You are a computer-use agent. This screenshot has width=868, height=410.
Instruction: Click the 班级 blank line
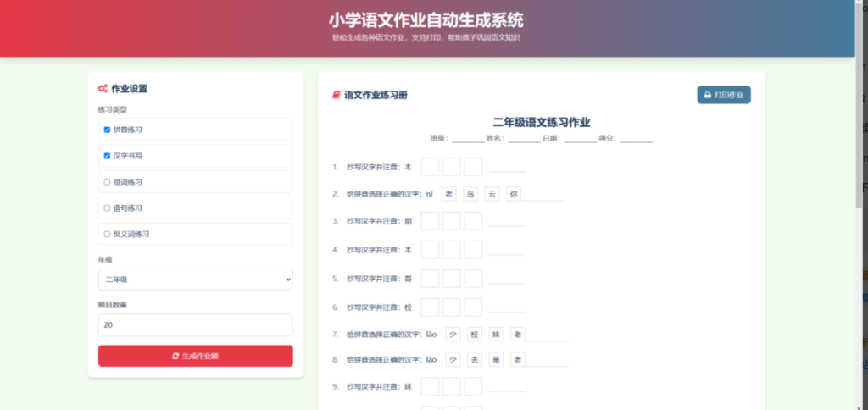[x=468, y=140]
